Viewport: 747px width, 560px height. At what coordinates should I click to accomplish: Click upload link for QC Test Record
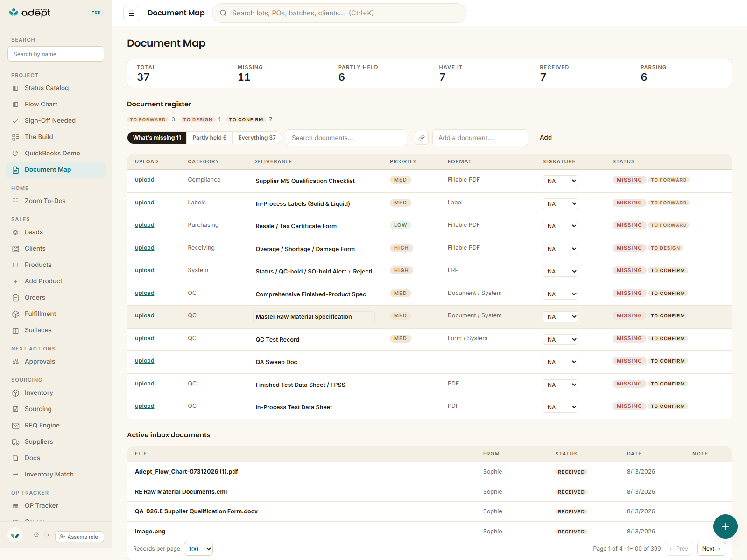click(x=145, y=338)
